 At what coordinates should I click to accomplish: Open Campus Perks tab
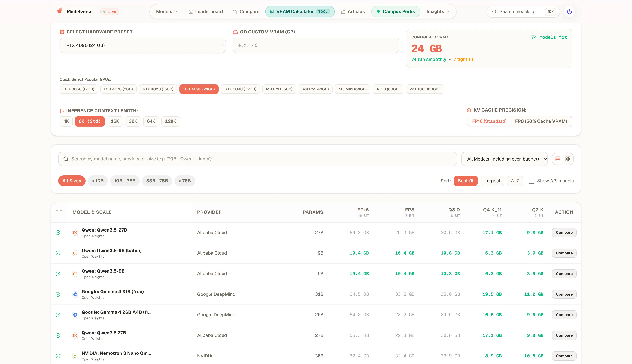[396, 11]
